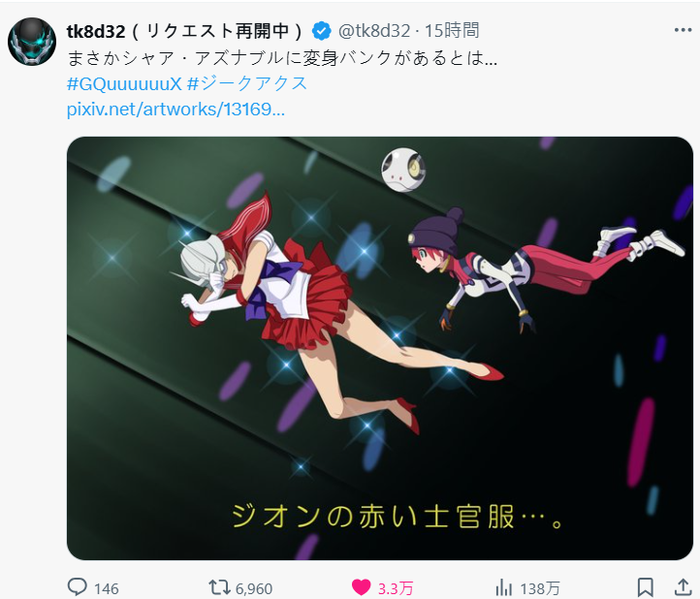
Task: Click the 6,960 repost count
Action: click(x=254, y=588)
